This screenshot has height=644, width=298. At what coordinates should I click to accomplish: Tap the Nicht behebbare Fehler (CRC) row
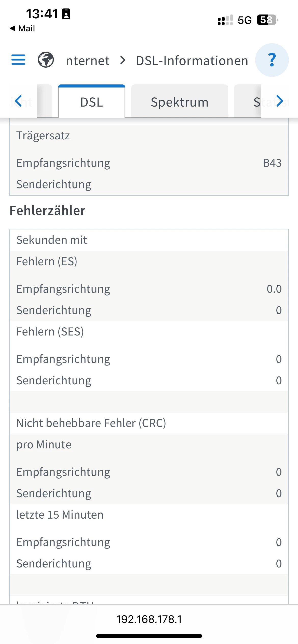[91, 423]
